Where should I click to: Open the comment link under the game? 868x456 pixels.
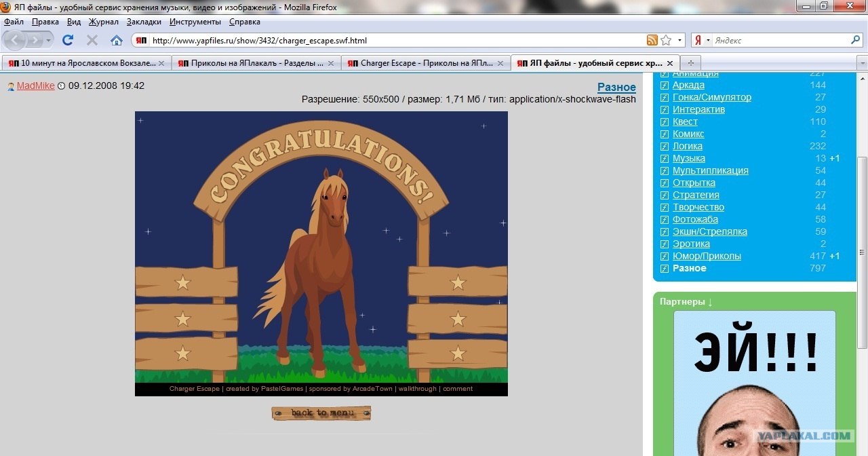[x=458, y=389]
